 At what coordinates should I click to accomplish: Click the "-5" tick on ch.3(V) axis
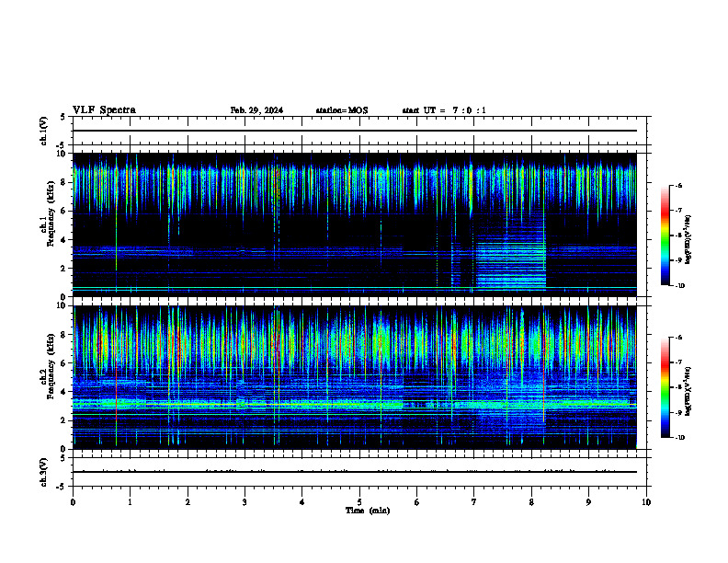[63, 487]
